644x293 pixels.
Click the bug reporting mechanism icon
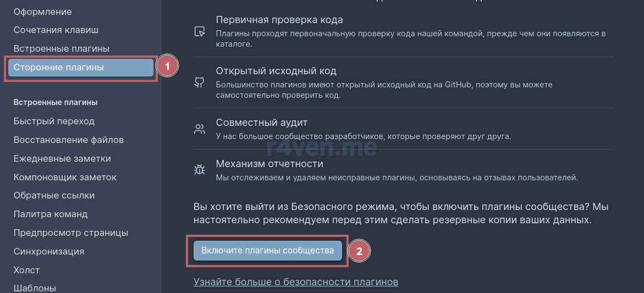[199, 170]
